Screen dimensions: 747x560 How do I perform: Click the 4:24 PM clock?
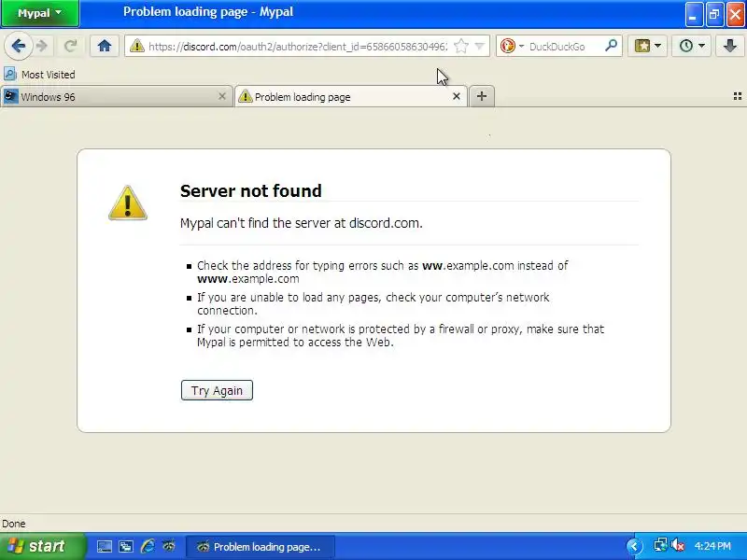coord(712,546)
